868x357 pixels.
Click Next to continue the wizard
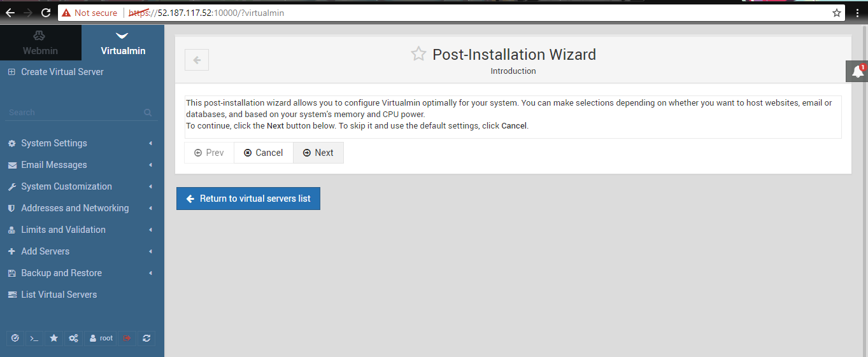[x=318, y=153]
